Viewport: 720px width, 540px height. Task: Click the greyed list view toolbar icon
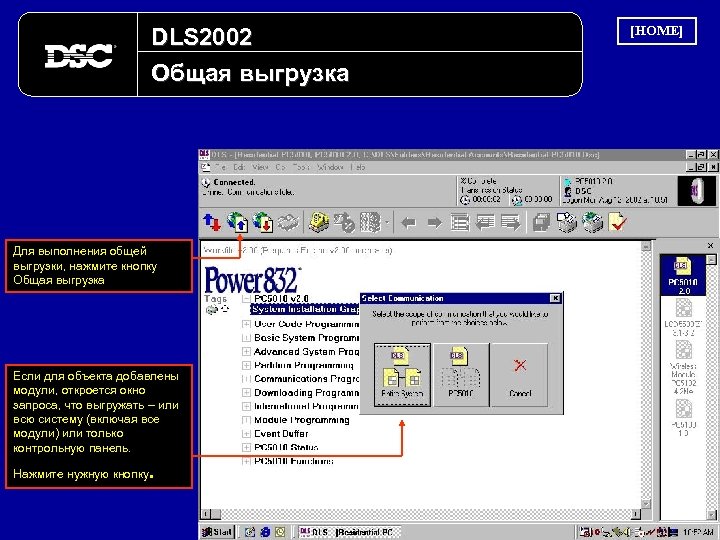[460, 223]
